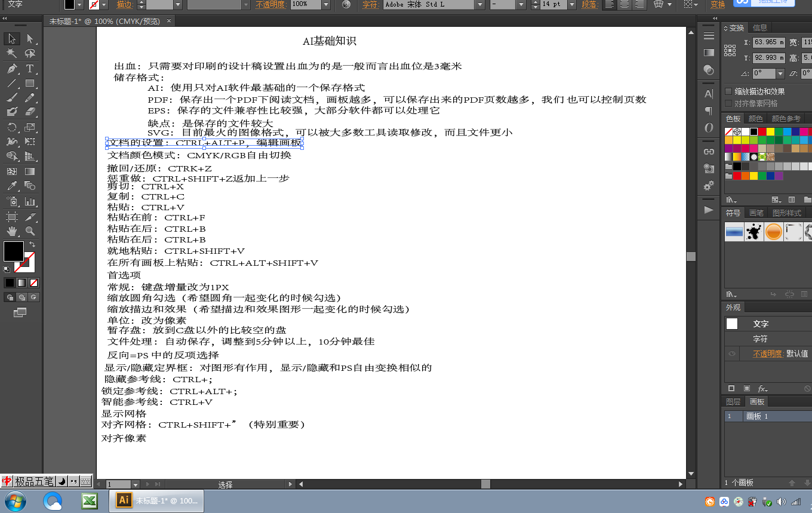Viewport: 812px width, 513px height.
Task: Select the Pen tool
Action: pos(11,69)
